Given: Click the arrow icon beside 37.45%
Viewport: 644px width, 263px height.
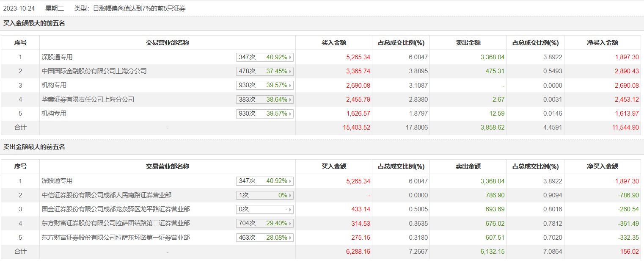Looking at the screenshot, I should coord(290,71).
